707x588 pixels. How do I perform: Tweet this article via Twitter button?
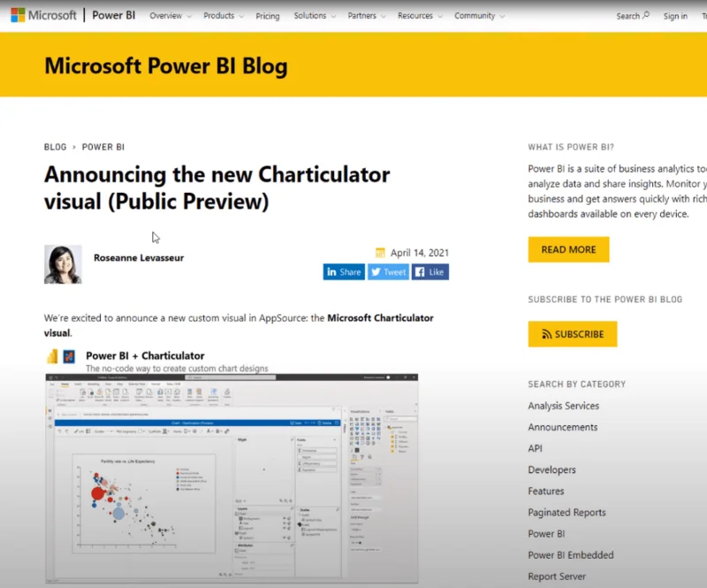click(388, 271)
